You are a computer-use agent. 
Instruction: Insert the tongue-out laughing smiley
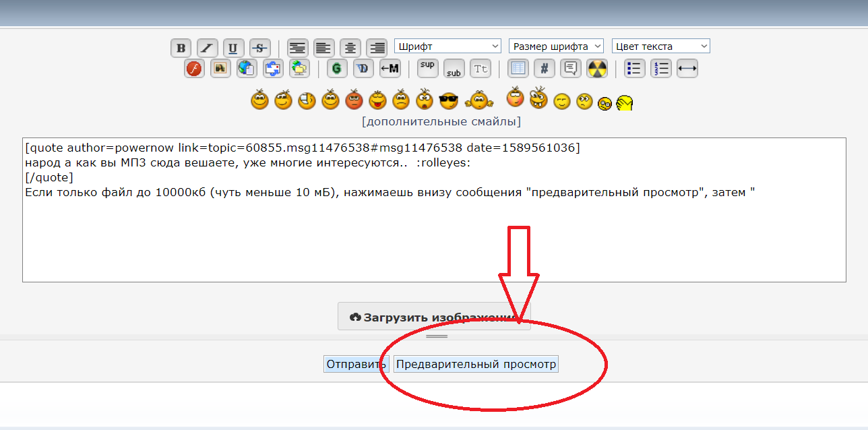pos(377,100)
